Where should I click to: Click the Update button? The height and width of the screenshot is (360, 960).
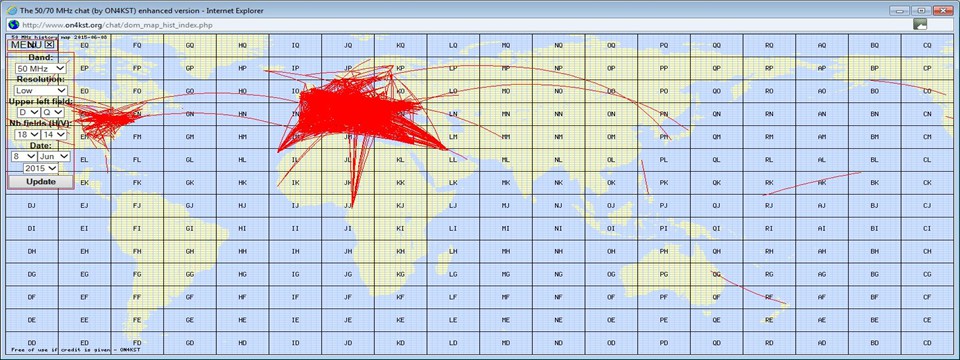click(41, 182)
